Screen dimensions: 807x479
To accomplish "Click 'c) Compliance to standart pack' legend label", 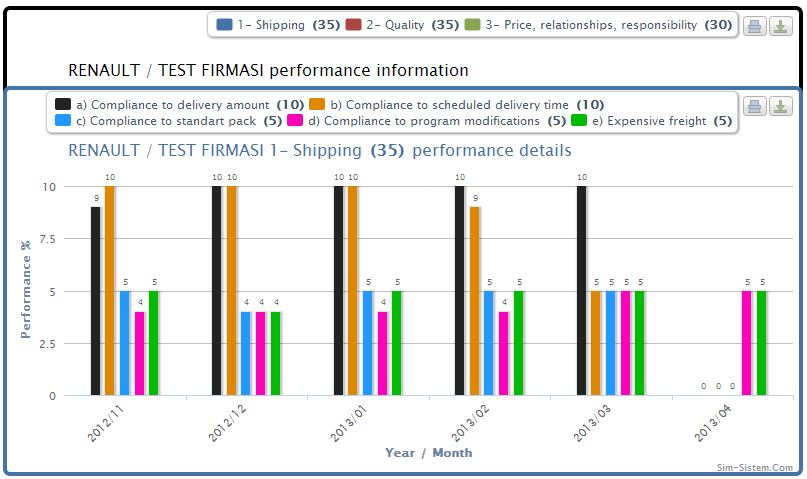I will [179, 121].
